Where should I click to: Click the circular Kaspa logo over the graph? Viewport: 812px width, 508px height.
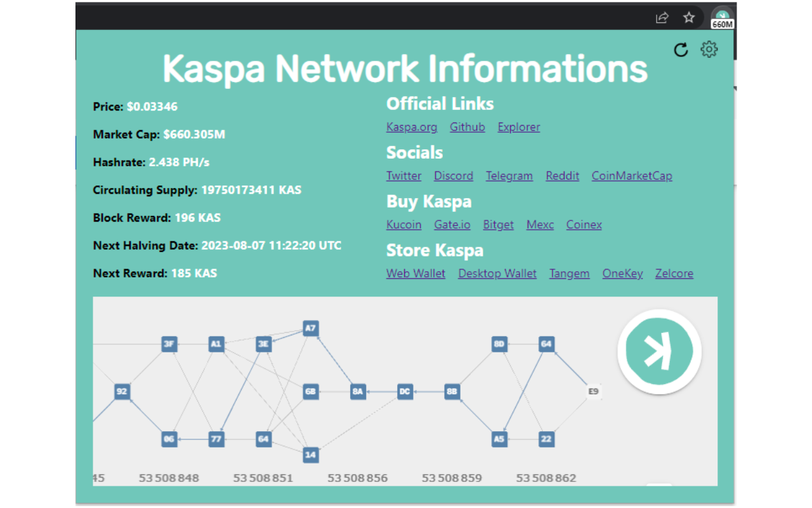tap(660, 351)
